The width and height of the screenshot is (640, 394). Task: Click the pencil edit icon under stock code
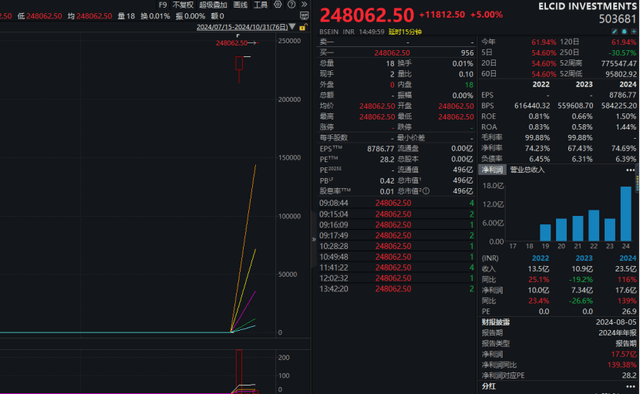pos(615,31)
